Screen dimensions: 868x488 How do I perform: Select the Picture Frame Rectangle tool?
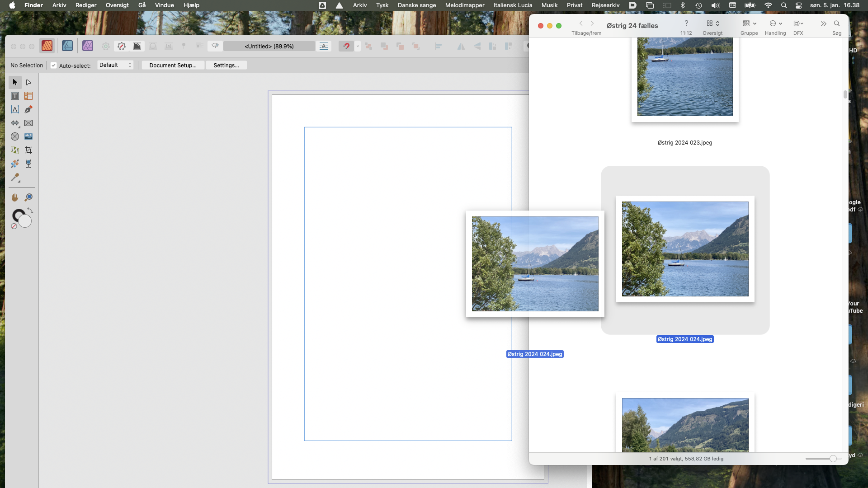pos(28,123)
